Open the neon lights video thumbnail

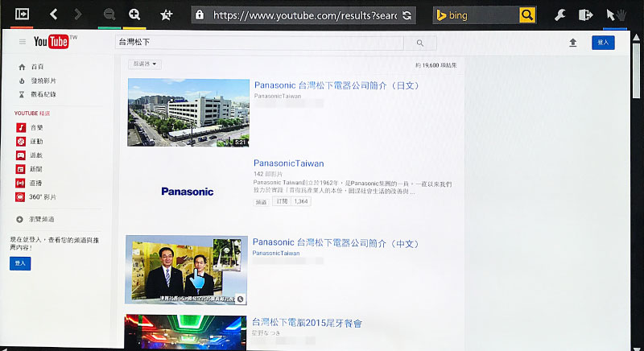click(186, 332)
